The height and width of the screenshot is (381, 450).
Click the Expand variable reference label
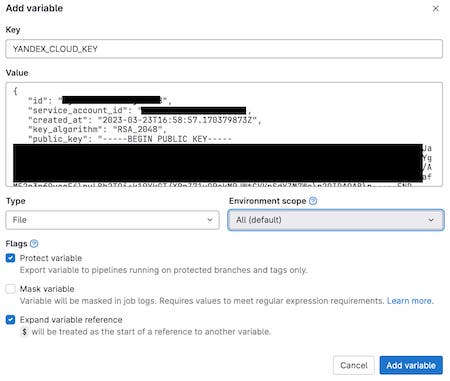[71, 320]
